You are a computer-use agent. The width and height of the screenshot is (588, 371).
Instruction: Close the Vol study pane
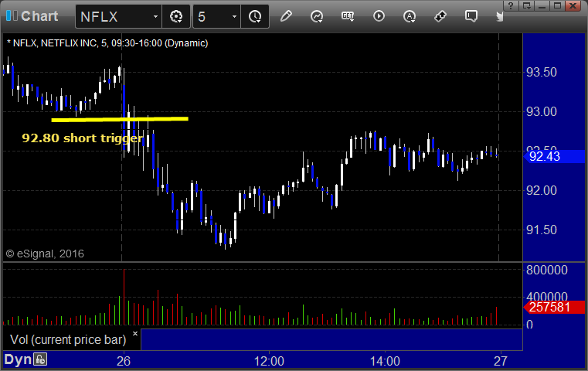135,333
